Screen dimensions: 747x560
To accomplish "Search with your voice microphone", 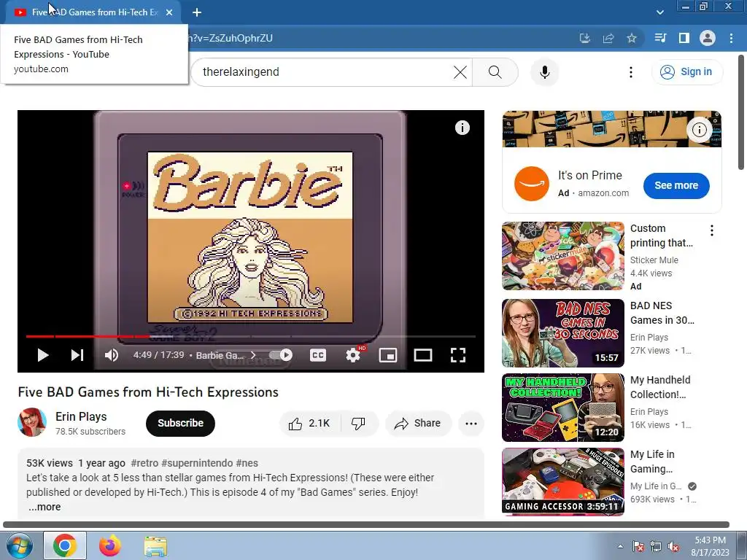I will point(544,72).
